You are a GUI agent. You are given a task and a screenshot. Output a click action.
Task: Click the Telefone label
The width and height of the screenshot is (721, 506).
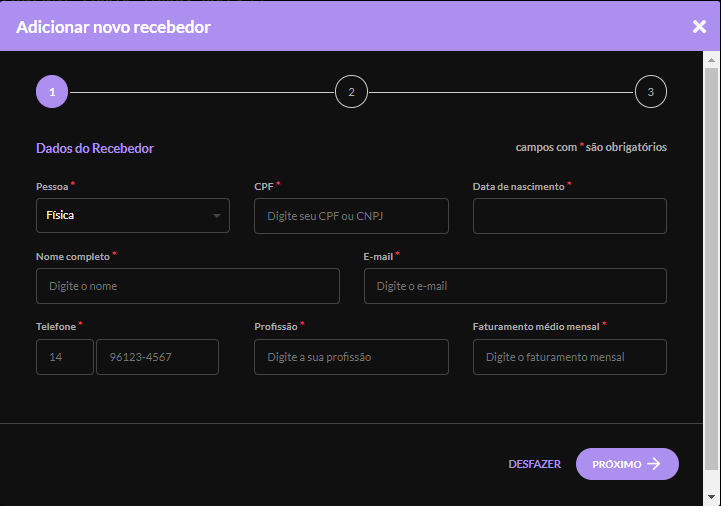[56, 327]
